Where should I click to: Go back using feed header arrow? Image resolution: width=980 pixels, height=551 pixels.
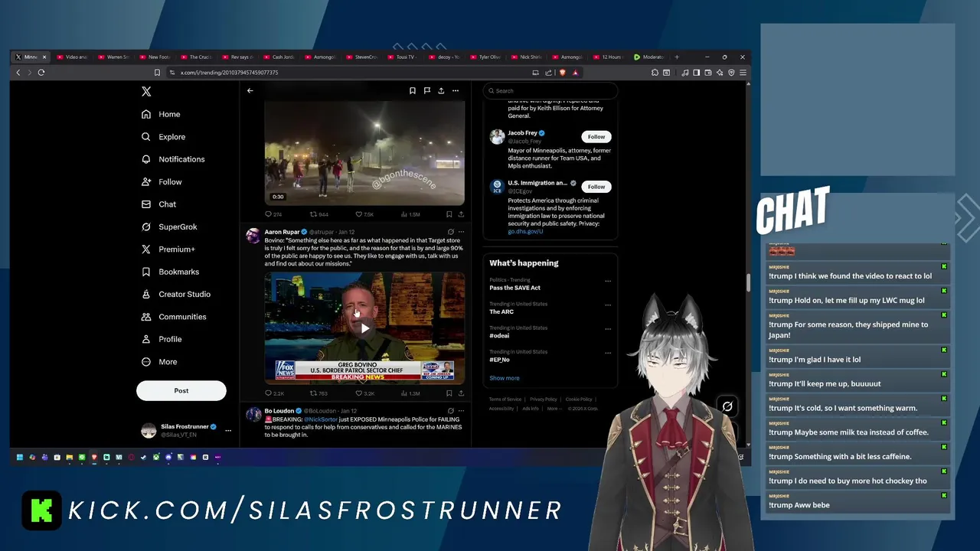point(250,90)
